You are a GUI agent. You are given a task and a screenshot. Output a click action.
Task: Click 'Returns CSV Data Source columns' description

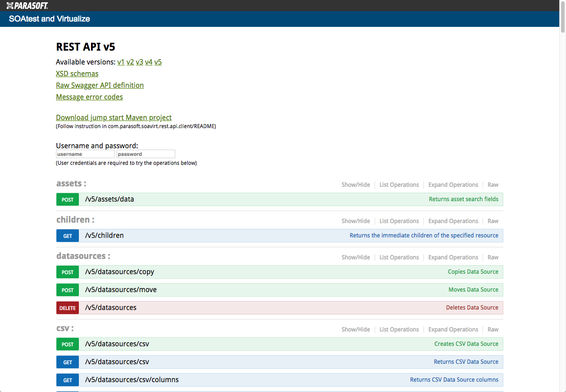(454, 380)
